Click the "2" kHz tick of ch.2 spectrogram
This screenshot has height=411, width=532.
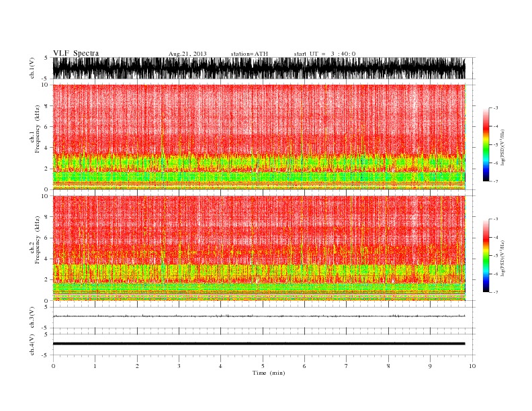[x=46, y=280]
